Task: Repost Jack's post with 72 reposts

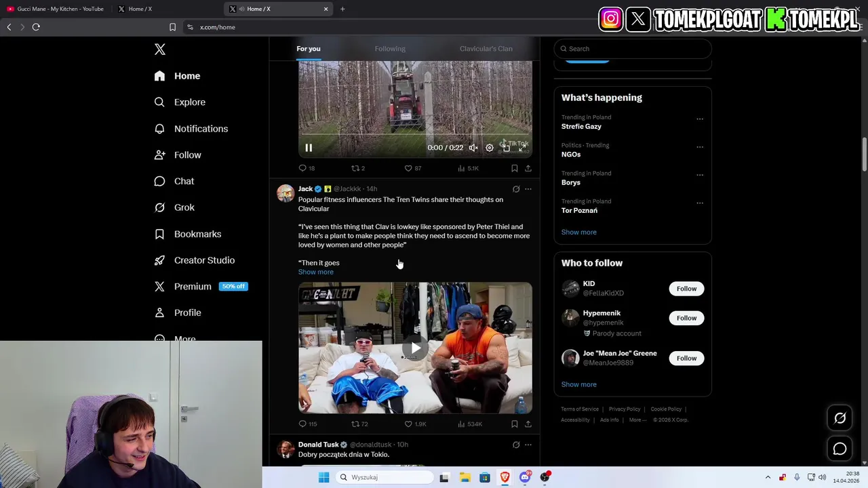Action: pos(359,424)
